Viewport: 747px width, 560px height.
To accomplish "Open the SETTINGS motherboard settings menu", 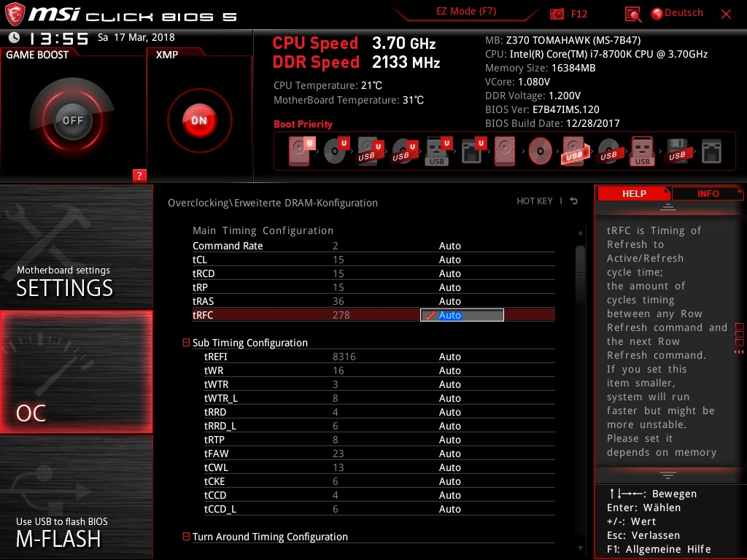I will coord(76,246).
